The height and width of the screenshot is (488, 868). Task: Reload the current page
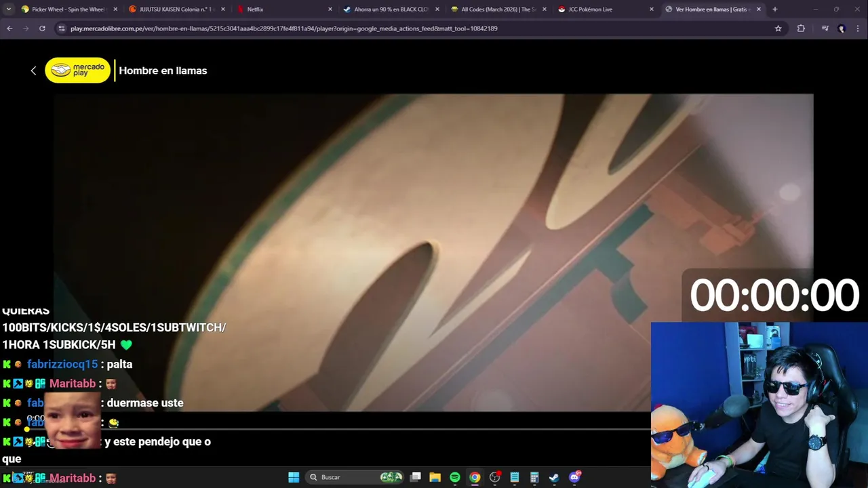(42, 28)
